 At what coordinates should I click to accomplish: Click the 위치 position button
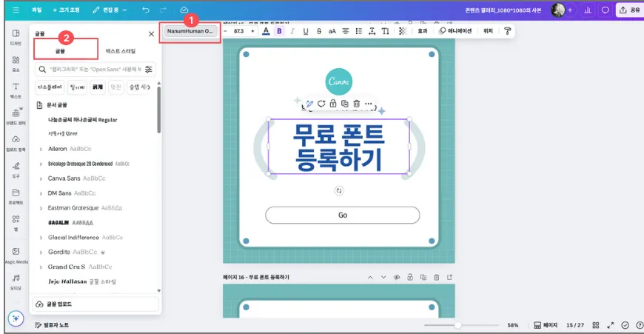[488, 31]
